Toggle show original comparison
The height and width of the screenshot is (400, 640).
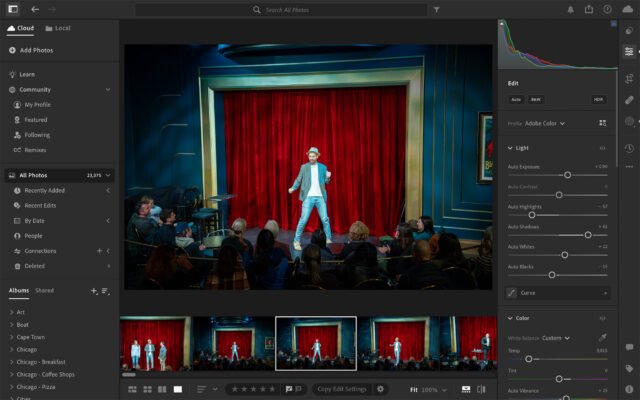[481, 389]
